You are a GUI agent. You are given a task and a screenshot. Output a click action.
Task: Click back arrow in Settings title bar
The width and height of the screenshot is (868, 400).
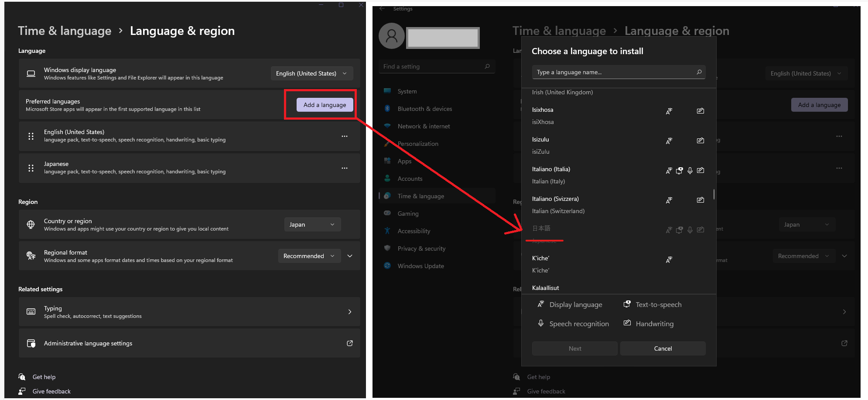pyautogui.click(x=382, y=9)
